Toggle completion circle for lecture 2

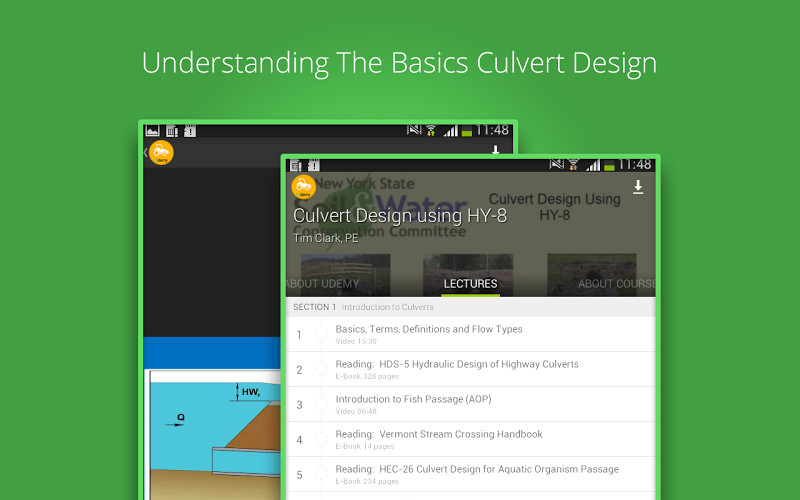pos(321,369)
